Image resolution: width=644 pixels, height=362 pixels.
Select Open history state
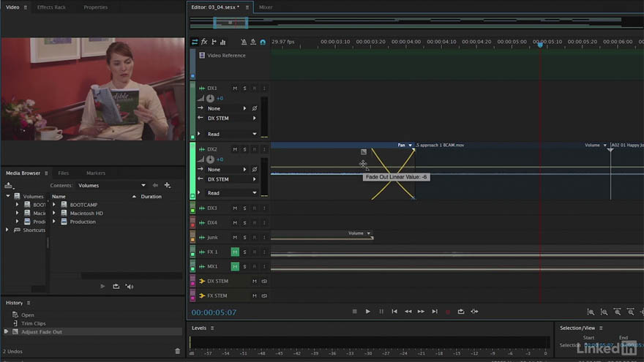(x=28, y=314)
